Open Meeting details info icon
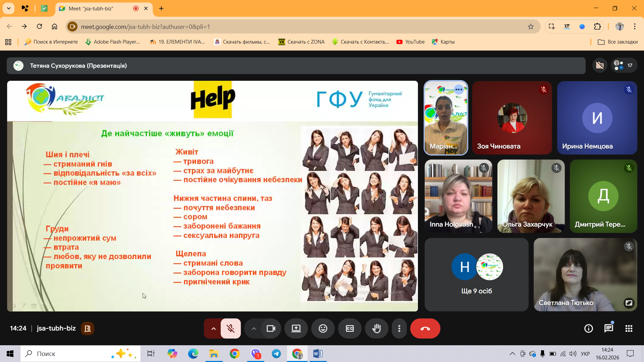Screen dimensions: 644x362 pos(588,328)
